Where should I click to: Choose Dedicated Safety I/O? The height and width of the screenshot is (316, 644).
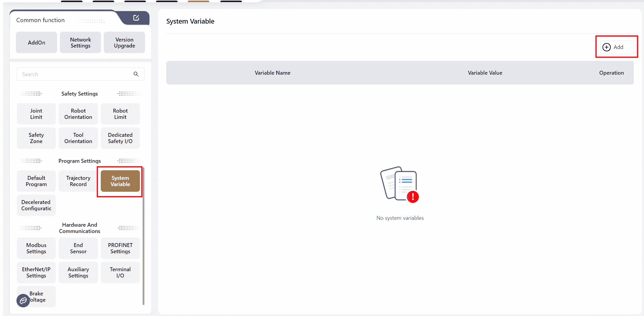[x=120, y=138]
